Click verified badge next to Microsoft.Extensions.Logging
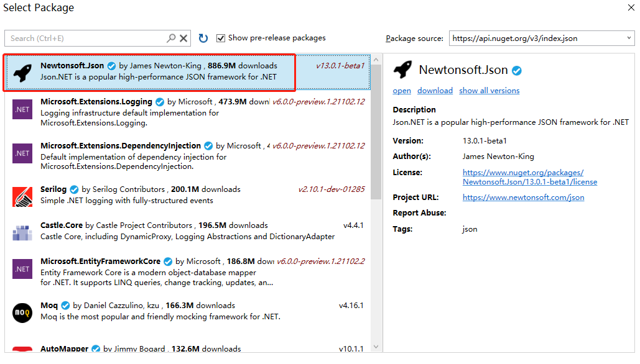The width and height of the screenshot is (640, 364). (160, 102)
